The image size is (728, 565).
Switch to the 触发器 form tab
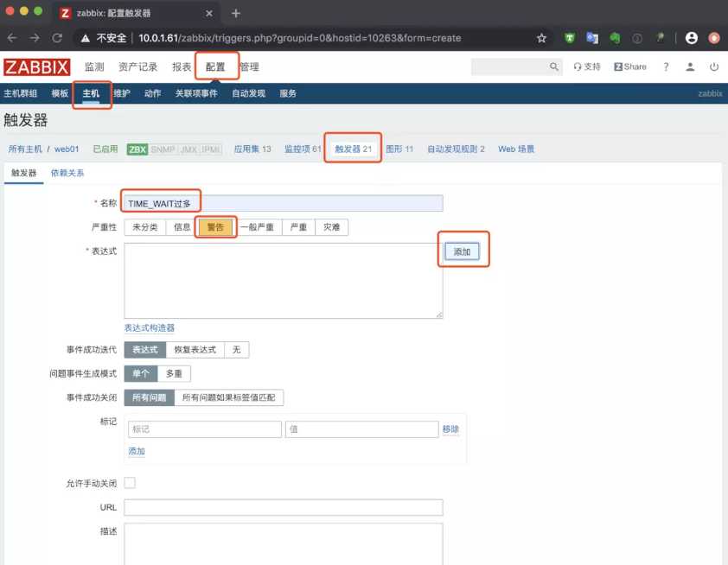tap(23, 173)
